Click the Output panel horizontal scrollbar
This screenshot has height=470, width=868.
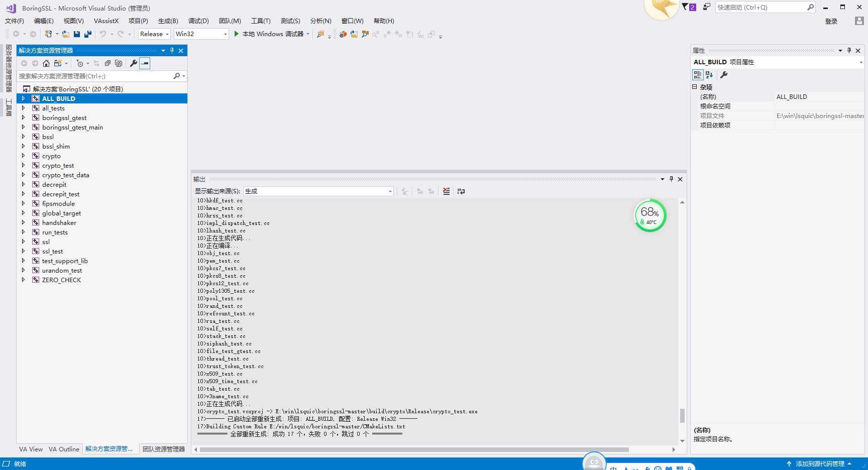tap(414, 449)
